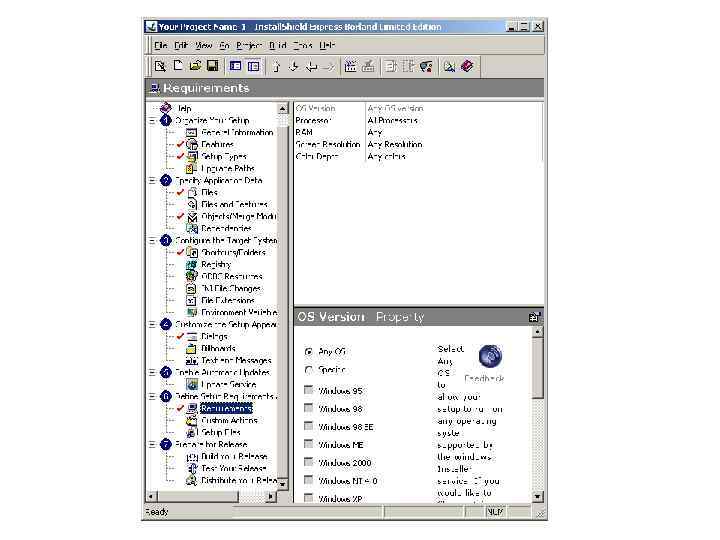720x540 pixels.
Task: Click the Save floppy disk icon
Action: tap(213, 66)
